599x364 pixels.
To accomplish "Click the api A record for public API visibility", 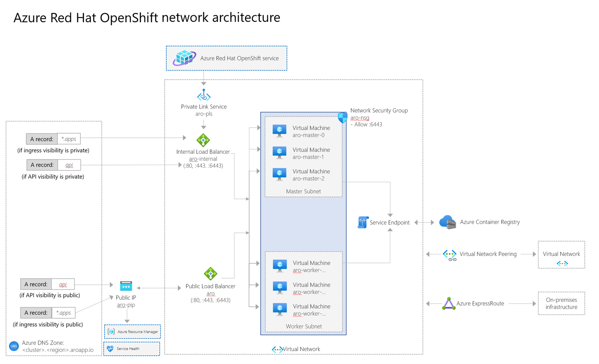I will (47, 284).
